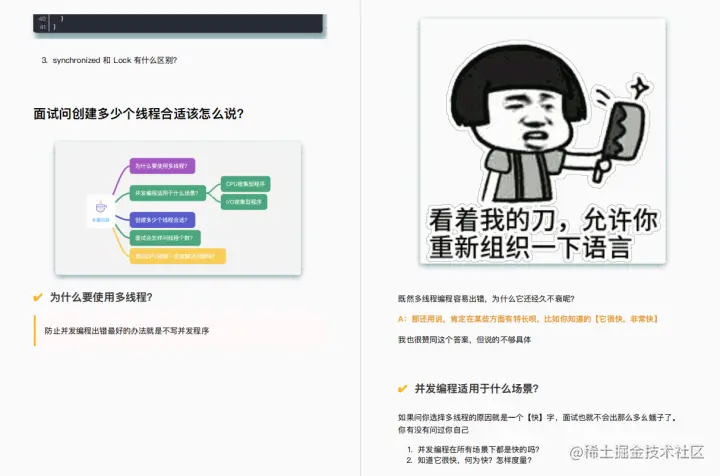Screen dimensions: 720x476
Task: Click the quote '防止并发编程出错最好的办法就是不写并发程序'
Action: point(127,330)
